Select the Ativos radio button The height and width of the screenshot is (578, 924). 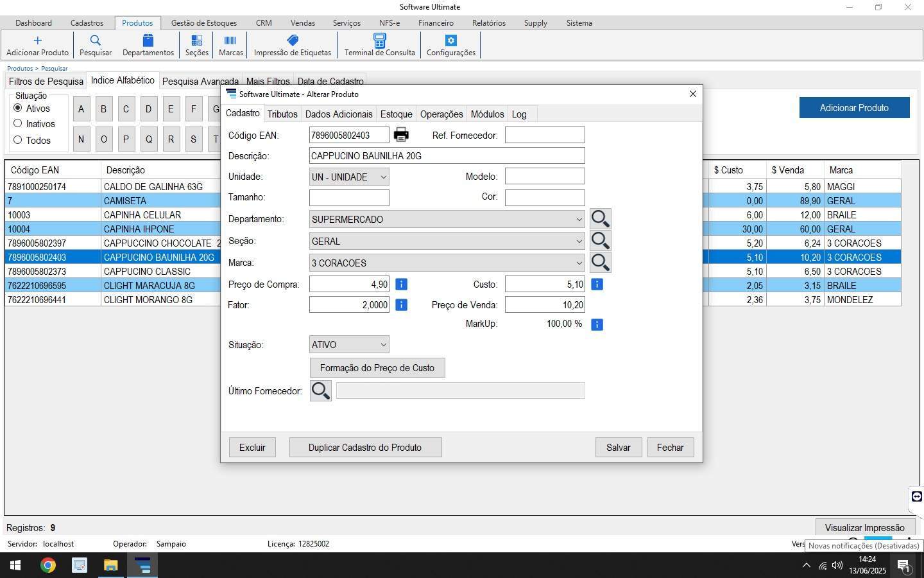coord(18,108)
